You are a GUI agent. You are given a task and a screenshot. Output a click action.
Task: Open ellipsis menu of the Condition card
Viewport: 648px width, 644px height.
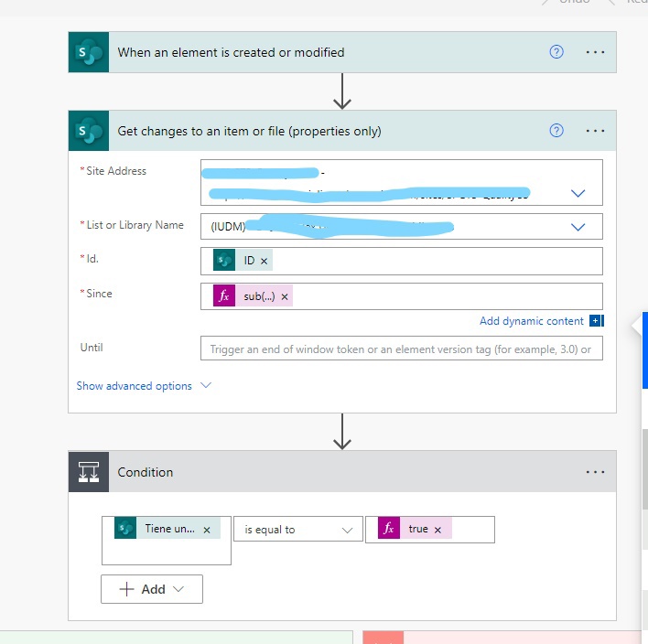(595, 472)
